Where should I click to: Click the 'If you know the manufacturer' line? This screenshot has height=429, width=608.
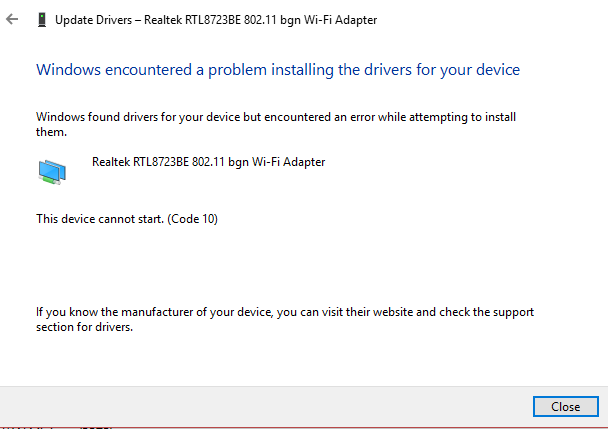(x=284, y=312)
